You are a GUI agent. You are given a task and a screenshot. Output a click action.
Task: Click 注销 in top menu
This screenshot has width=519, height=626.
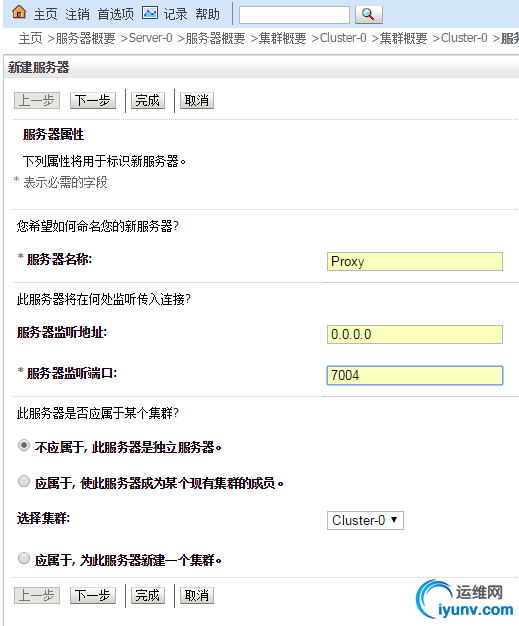point(77,14)
